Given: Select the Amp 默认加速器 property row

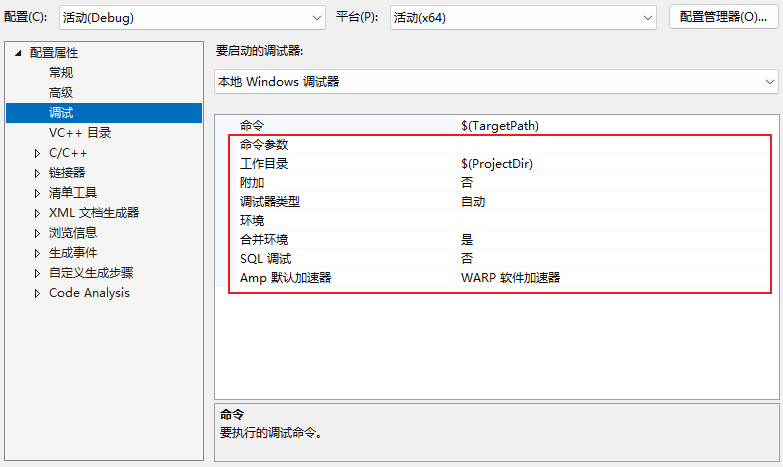Looking at the screenshot, I should (x=286, y=278).
